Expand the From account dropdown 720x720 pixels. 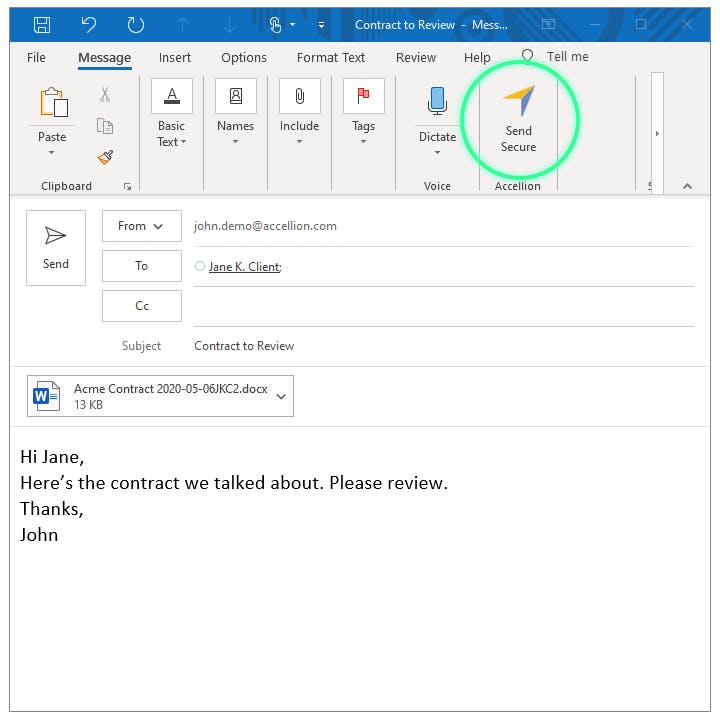[x=142, y=226]
